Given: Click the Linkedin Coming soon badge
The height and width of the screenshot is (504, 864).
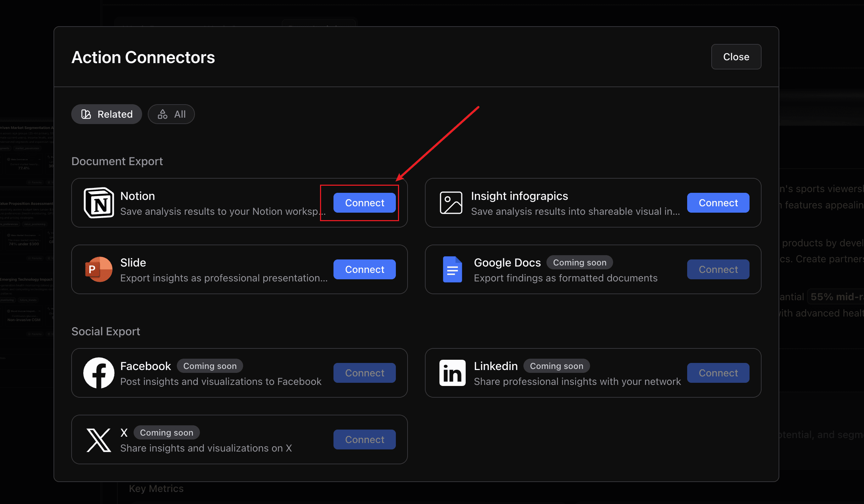Looking at the screenshot, I should 556,366.
